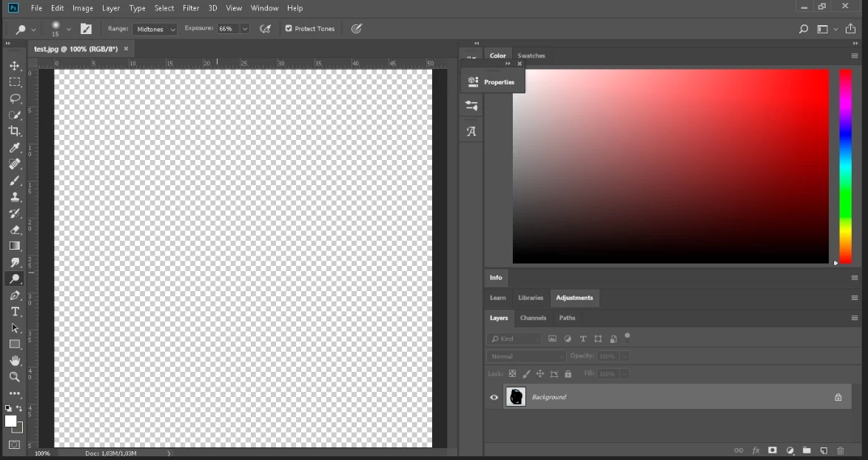868x460 pixels.
Task: Select the Path Selection tool
Action: (15, 328)
